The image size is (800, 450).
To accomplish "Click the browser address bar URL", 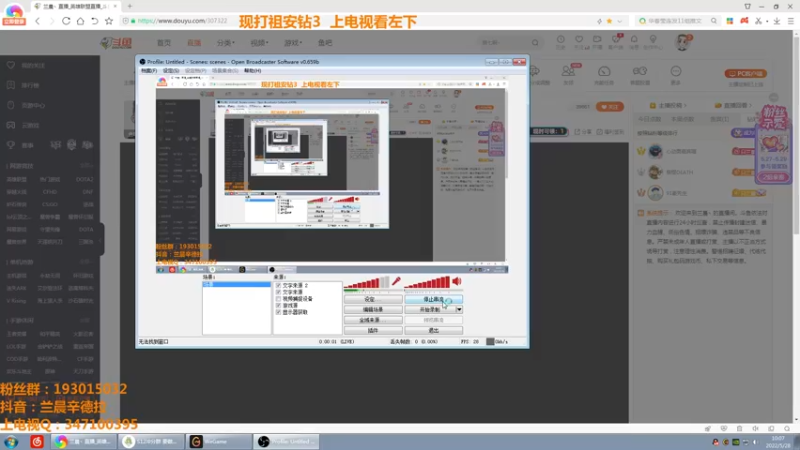I will [182, 21].
